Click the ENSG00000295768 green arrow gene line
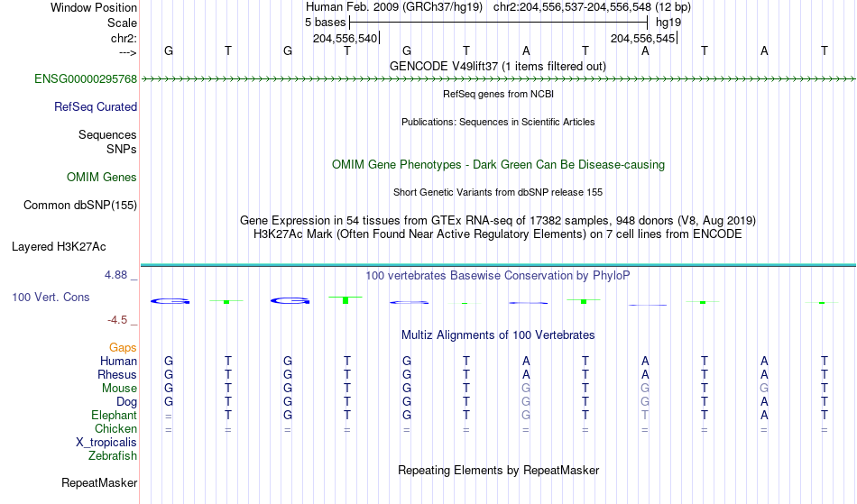The height and width of the screenshot is (504, 857). pos(498,79)
